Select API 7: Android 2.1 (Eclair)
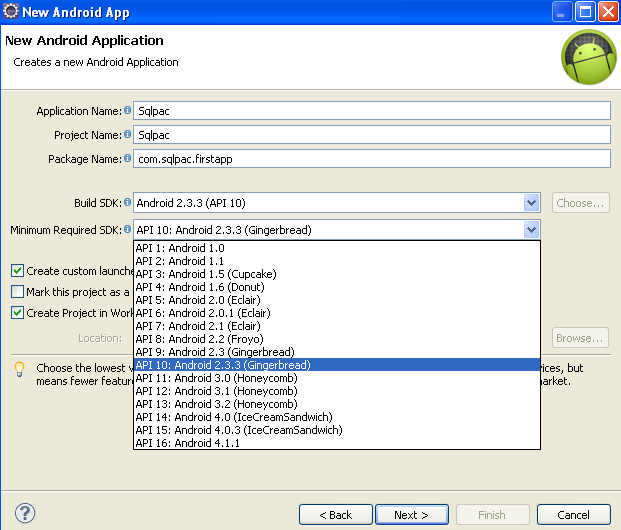Image resolution: width=621 pixels, height=530 pixels. [337, 326]
